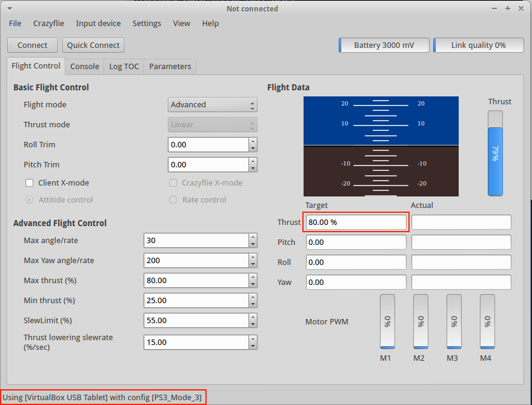Click the Target Thrust input field

pyautogui.click(x=356, y=223)
